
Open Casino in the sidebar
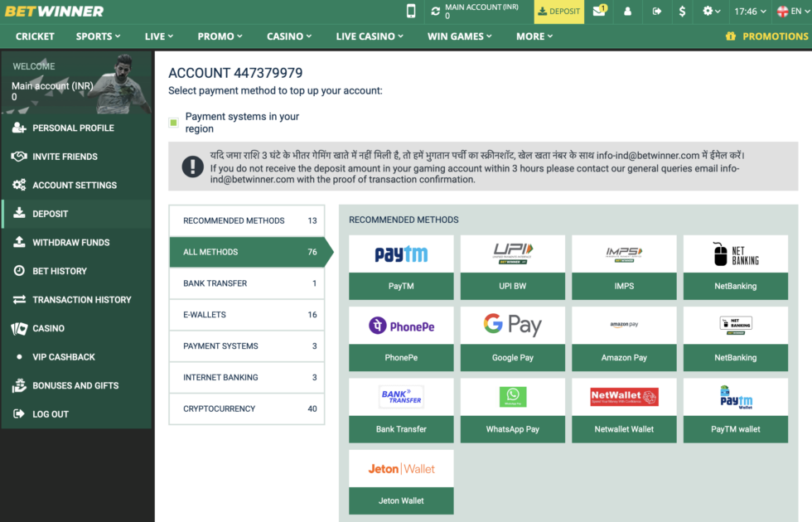76,328
